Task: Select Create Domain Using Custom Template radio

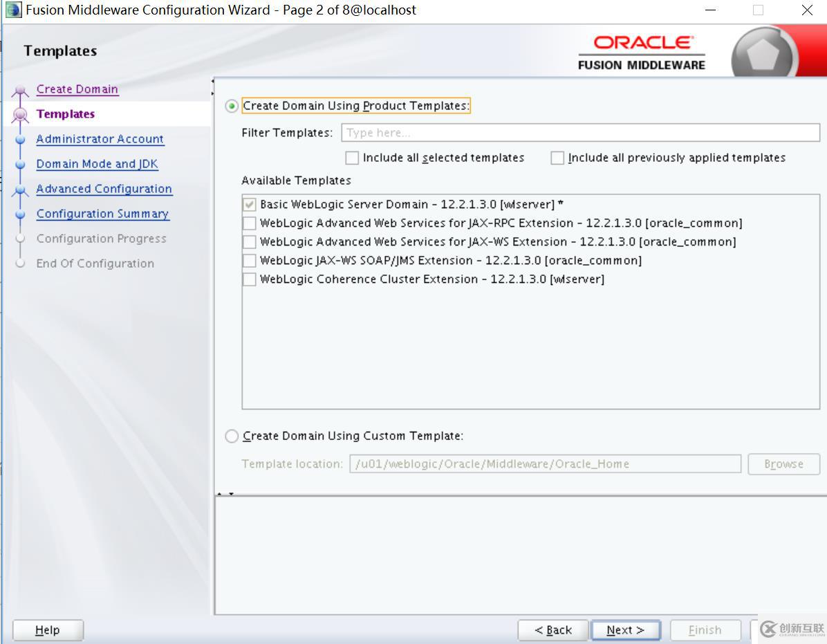Action: pyautogui.click(x=232, y=436)
